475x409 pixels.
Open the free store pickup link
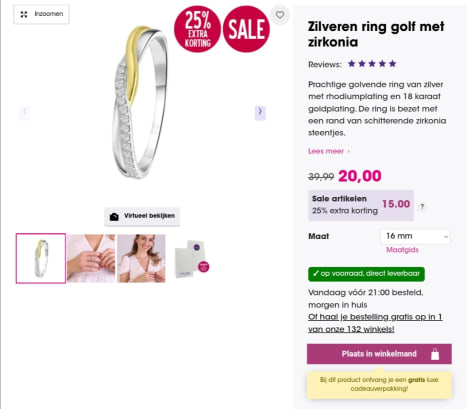tap(375, 323)
